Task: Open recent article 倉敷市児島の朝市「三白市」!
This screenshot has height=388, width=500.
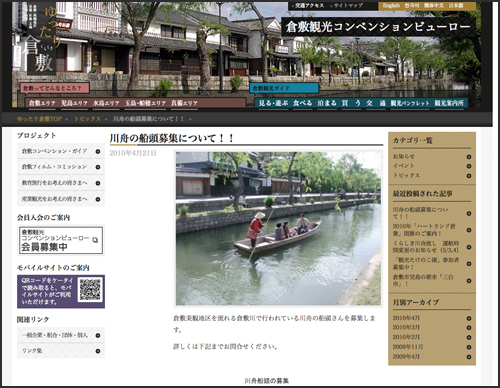Action: (423, 280)
